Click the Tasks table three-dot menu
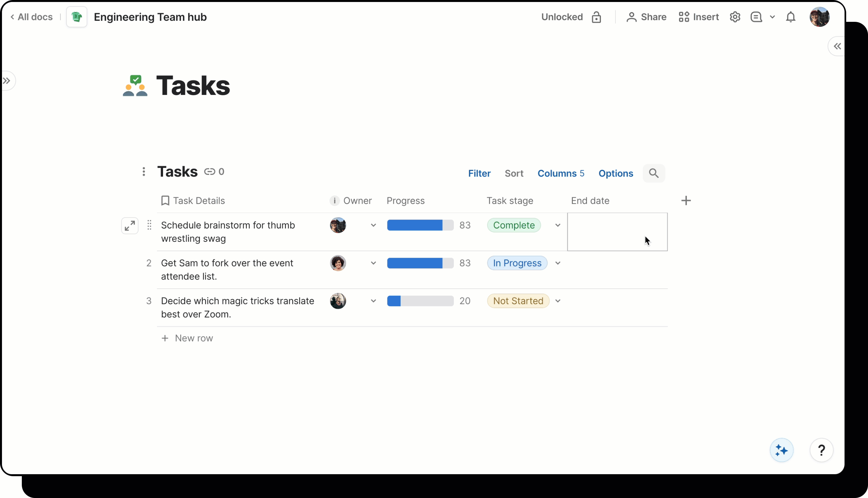868x498 pixels. click(x=143, y=172)
